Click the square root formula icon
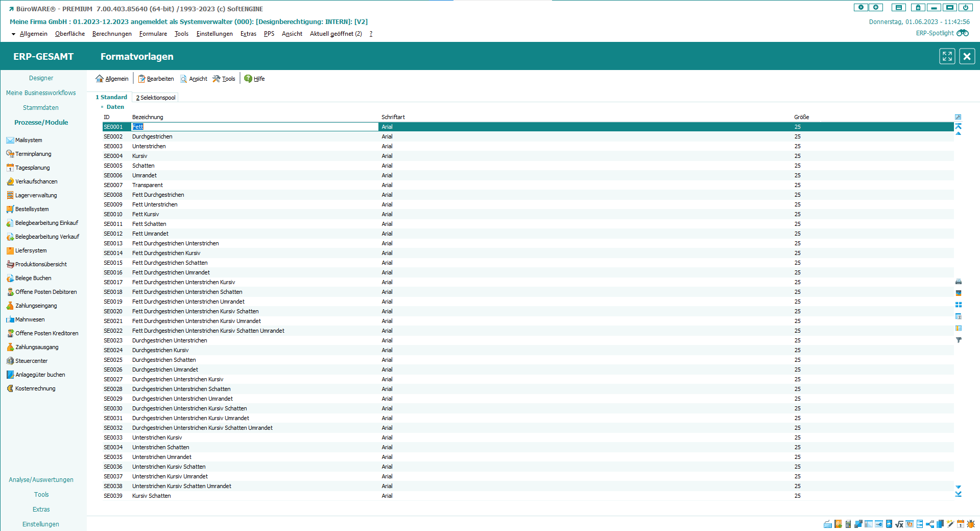This screenshot has height=531, width=980. coord(899,524)
